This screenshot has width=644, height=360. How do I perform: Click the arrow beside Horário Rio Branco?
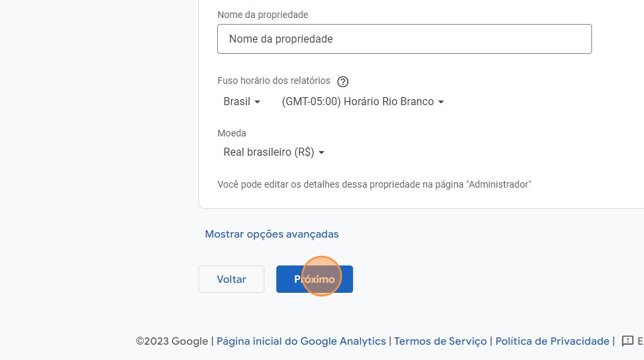tap(441, 102)
